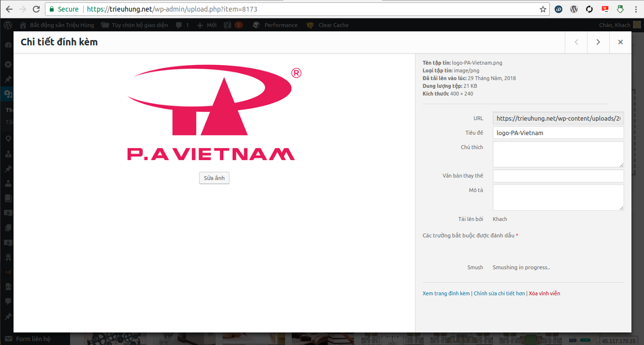Click the dimensions text 400 × 240
Screen dimensions: 644x345
pos(462,94)
